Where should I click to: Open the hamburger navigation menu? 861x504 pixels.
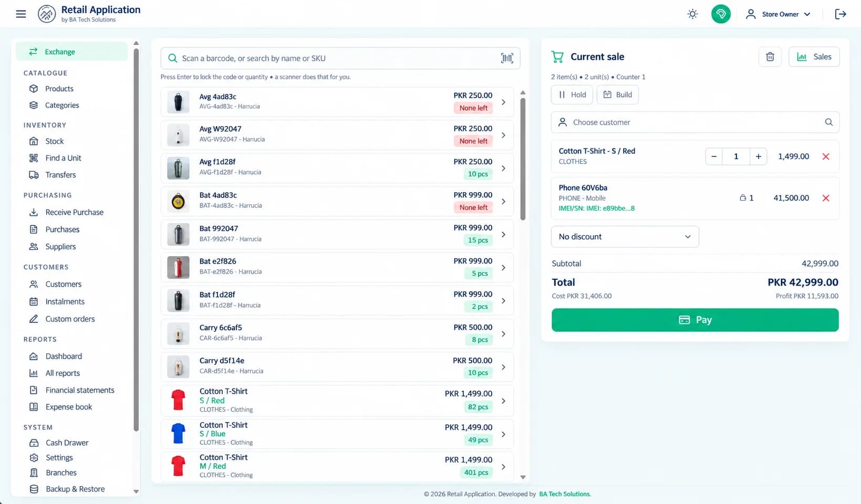pos(21,14)
